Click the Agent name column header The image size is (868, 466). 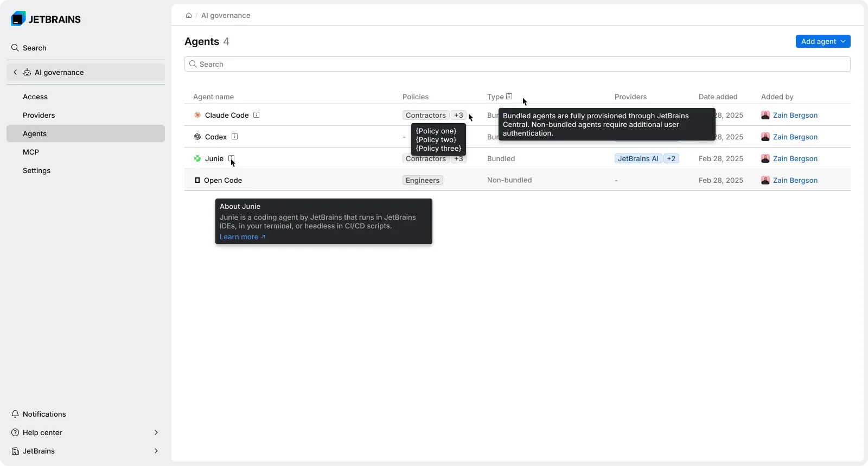(213, 97)
